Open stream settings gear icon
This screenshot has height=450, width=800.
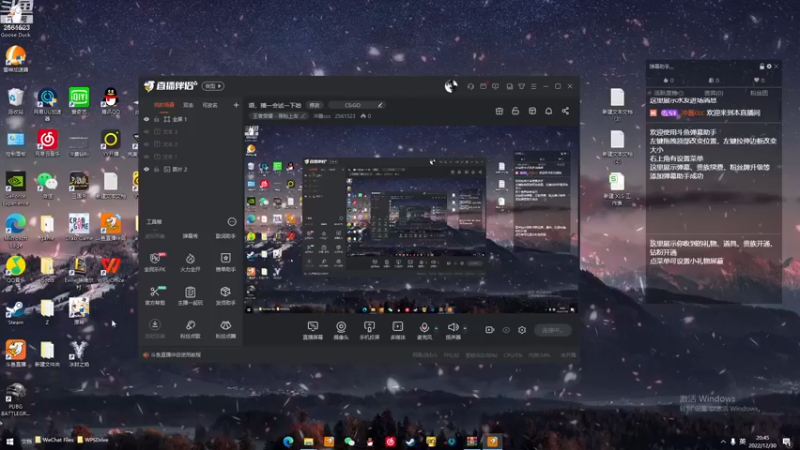522,330
